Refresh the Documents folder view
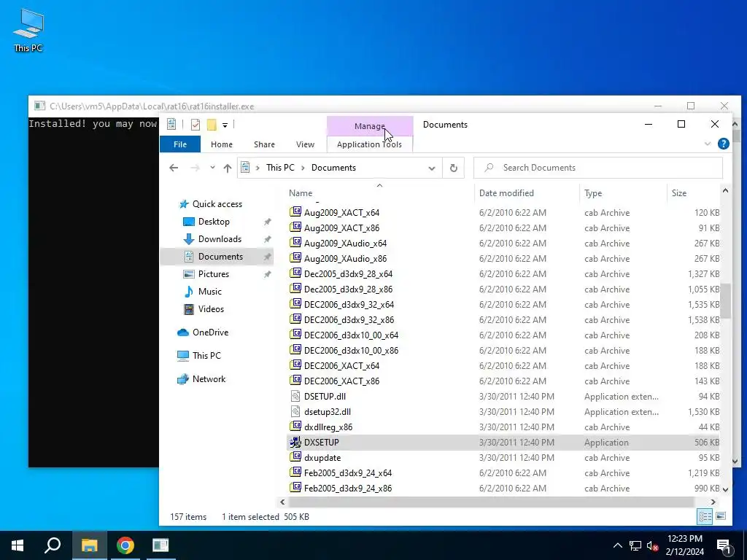747x560 pixels. click(x=454, y=168)
